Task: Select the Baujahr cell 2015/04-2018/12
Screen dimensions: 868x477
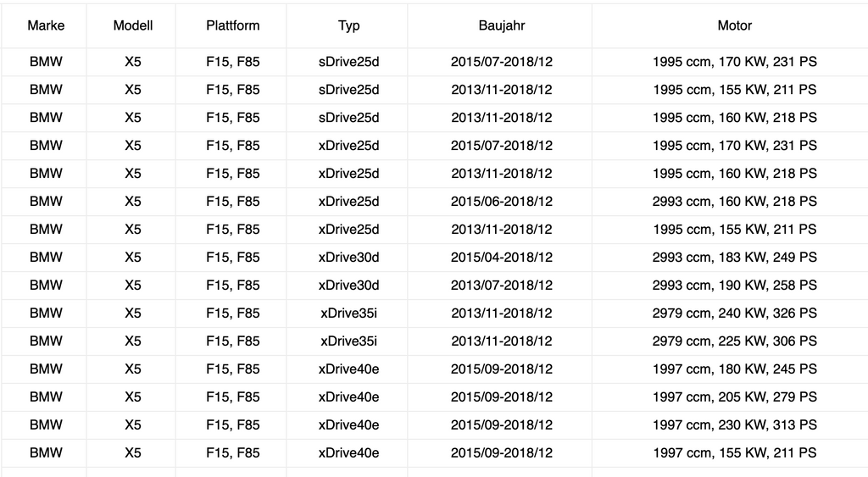Action: (501, 257)
